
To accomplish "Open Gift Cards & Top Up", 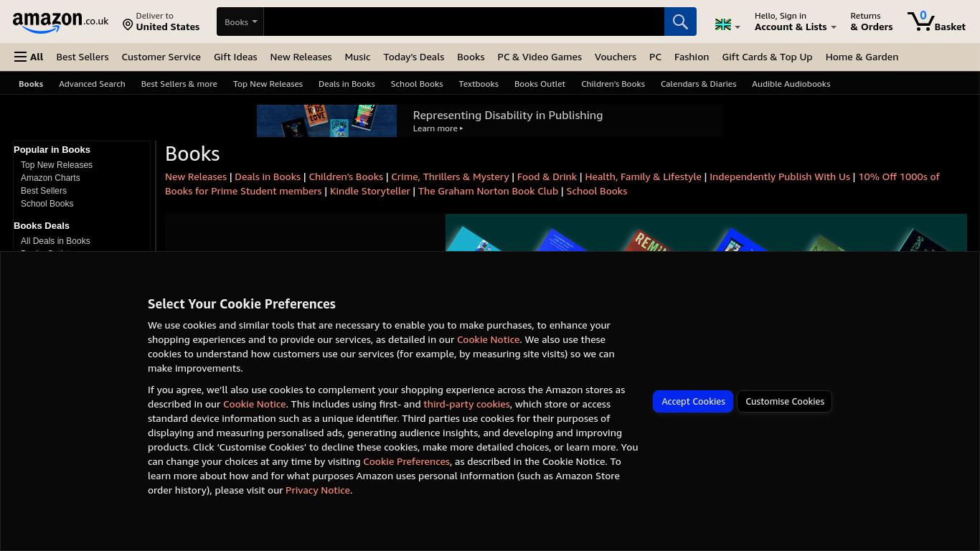I will pos(767,57).
